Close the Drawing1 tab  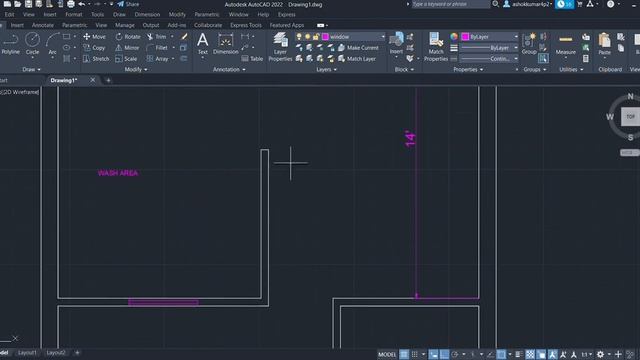click(x=93, y=80)
